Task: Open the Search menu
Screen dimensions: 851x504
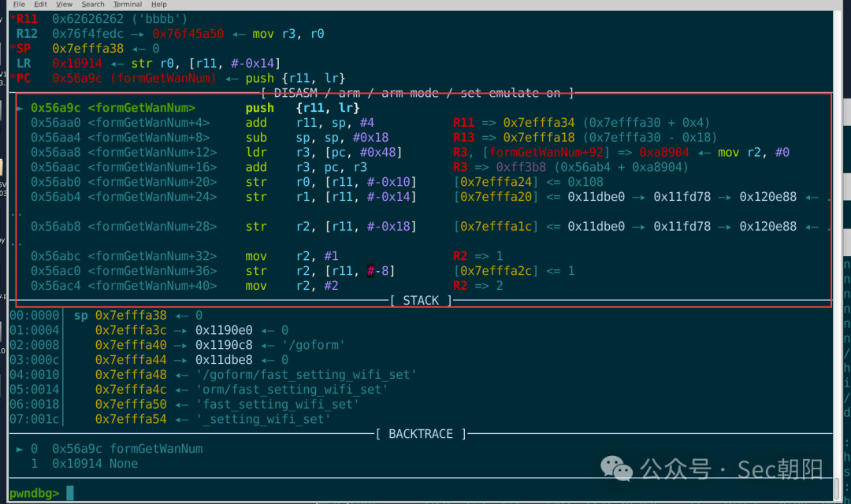Action: 93,5
